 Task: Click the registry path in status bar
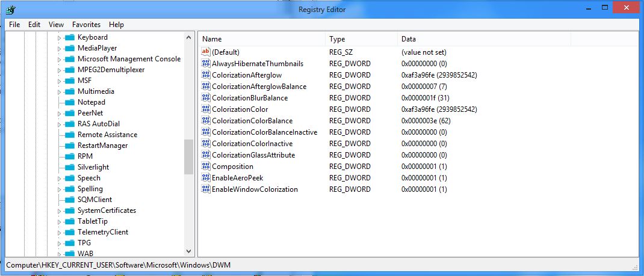(x=119, y=265)
